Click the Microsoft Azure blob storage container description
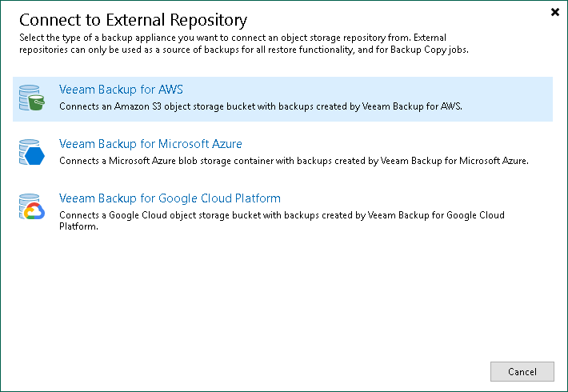 tap(294, 160)
